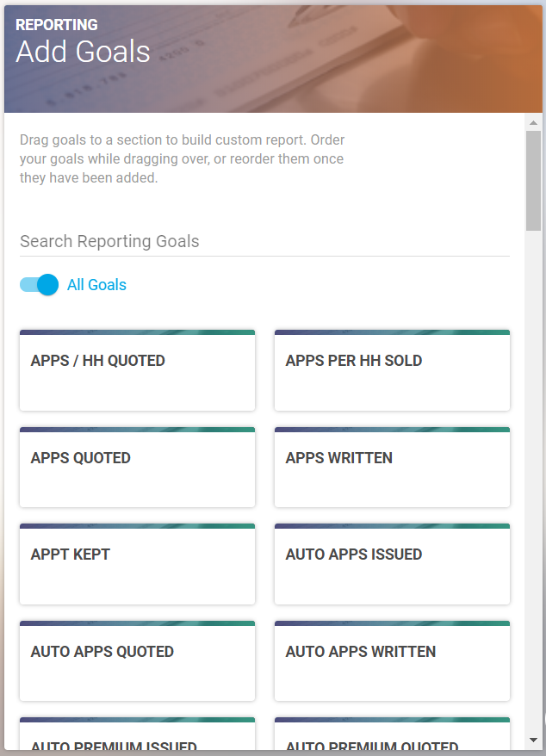Click the AUTO APPS ISSUED card
The height and width of the screenshot is (756, 546).
[392, 564]
